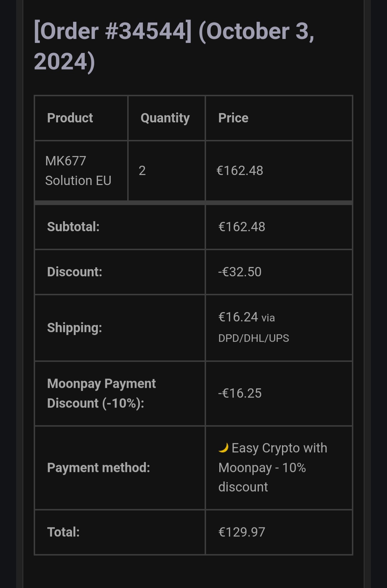This screenshot has height=588, width=387.
Task: Click the Discount label
Action: [75, 272]
